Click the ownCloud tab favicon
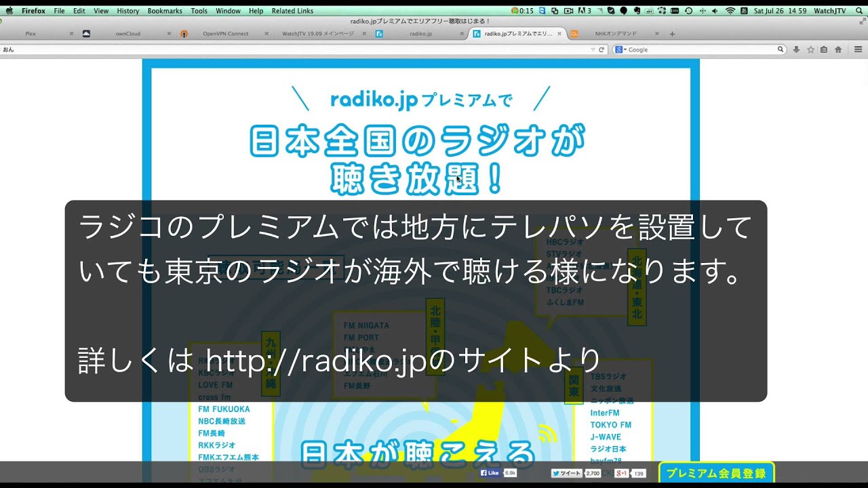 pos(86,33)
